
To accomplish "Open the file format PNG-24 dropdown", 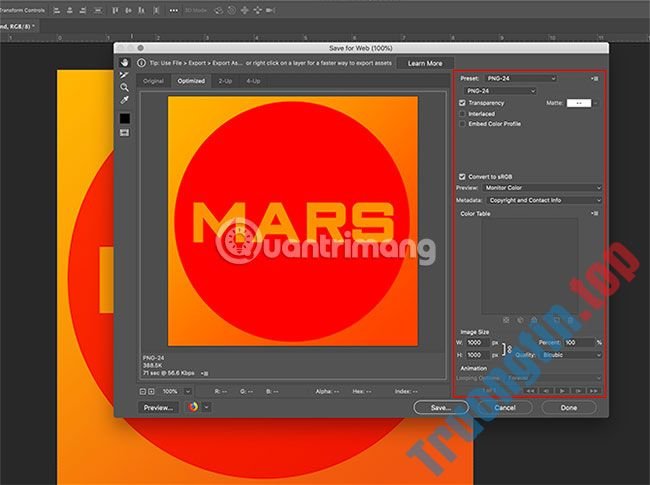I will [x=500, y=91].
